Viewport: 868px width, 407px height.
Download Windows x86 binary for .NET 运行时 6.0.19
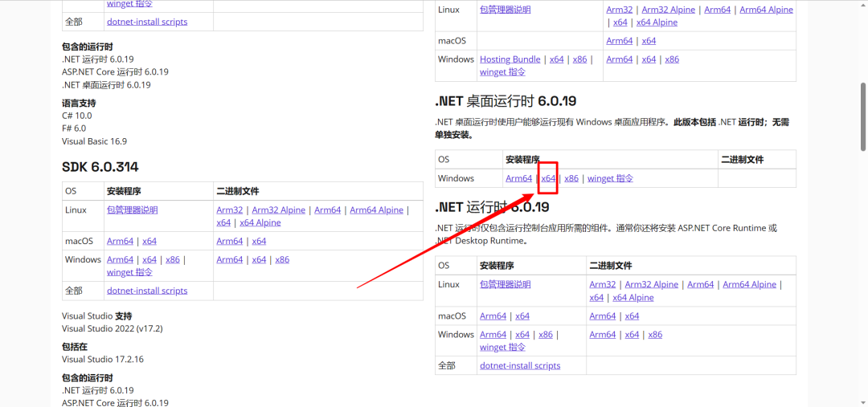[655, 335]
